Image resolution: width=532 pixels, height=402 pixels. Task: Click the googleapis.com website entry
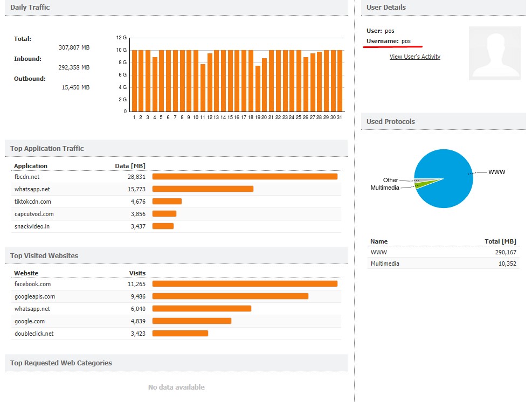coord(34,296)
